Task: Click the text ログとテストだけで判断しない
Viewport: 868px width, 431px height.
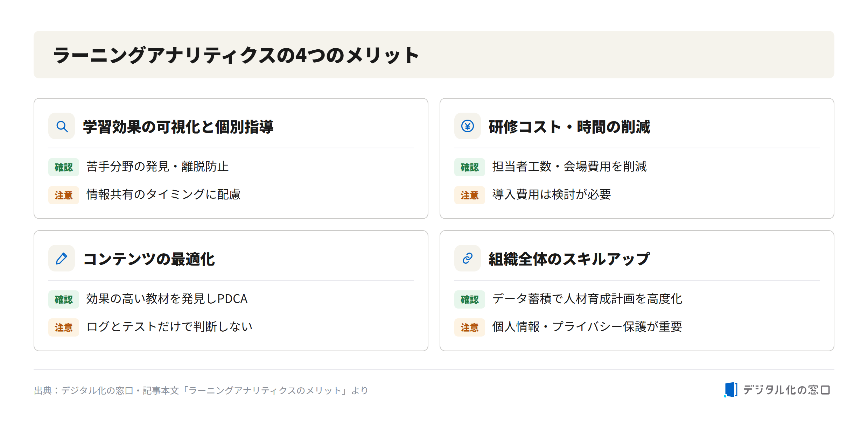Action: [x=169, y=327]
